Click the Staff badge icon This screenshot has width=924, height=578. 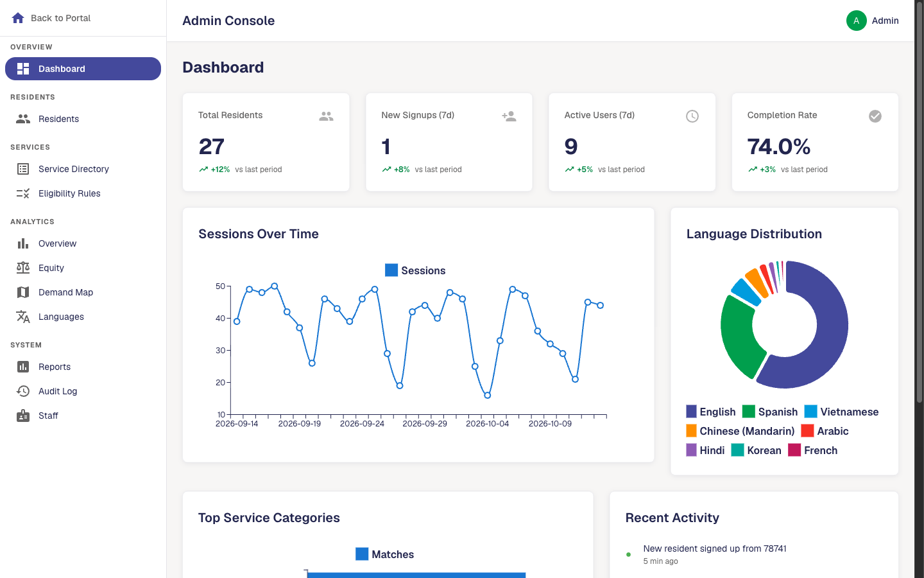click(x=23, y=416)
